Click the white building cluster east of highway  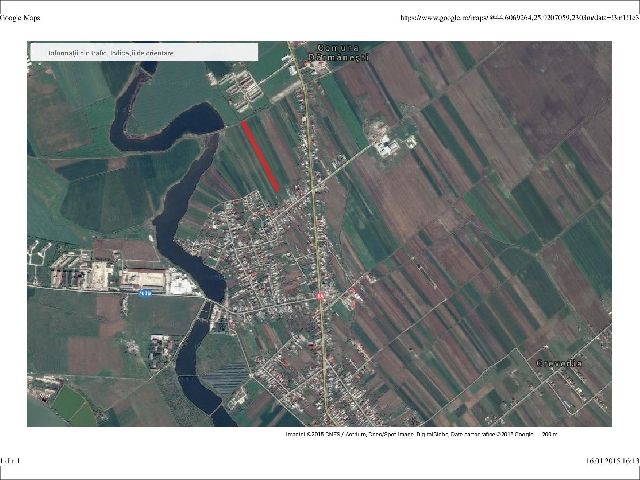tap(387, 143)
